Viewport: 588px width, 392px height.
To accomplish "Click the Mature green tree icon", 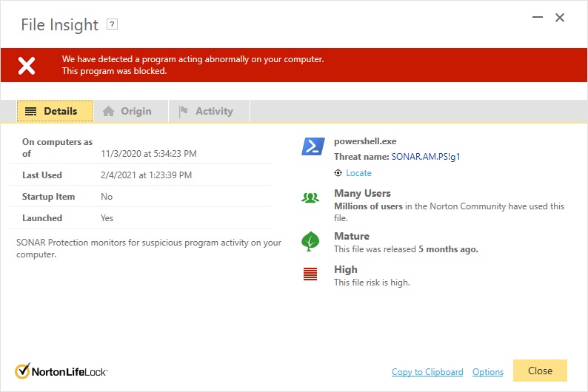I will [x=310, y=241].
